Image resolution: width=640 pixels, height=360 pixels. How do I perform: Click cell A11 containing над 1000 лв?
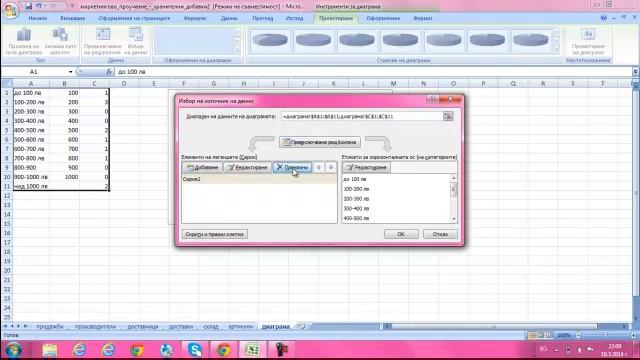31,186
